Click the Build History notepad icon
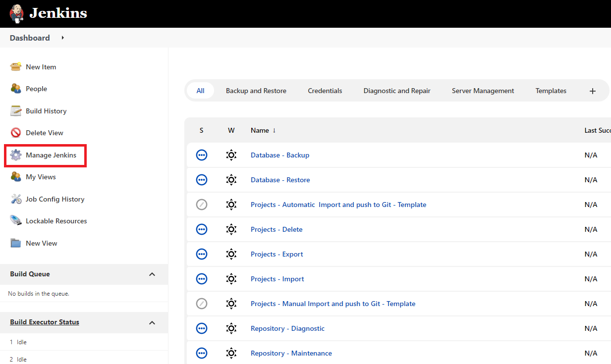 [16, 111]
